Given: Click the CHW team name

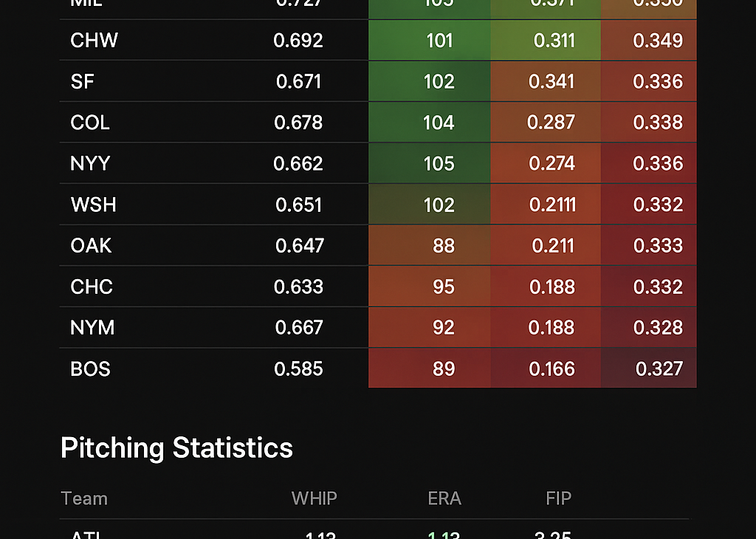Looking at the screenshot, I should (x=94, y=40).
